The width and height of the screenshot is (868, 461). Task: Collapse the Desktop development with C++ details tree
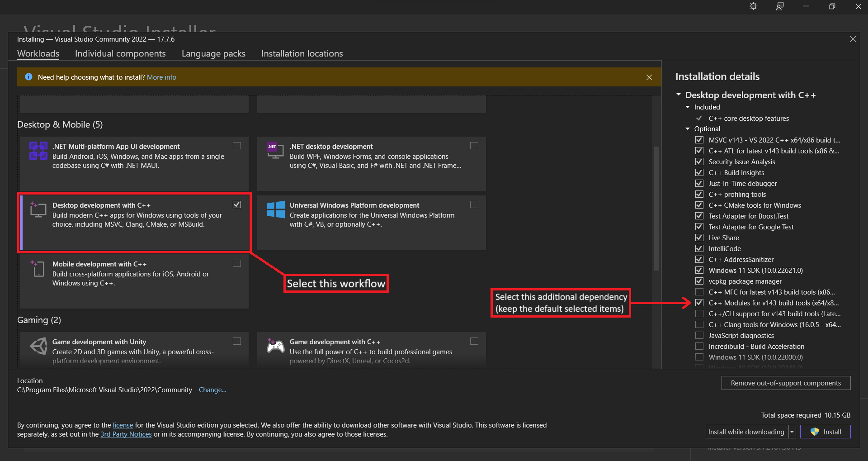point(679,95)
